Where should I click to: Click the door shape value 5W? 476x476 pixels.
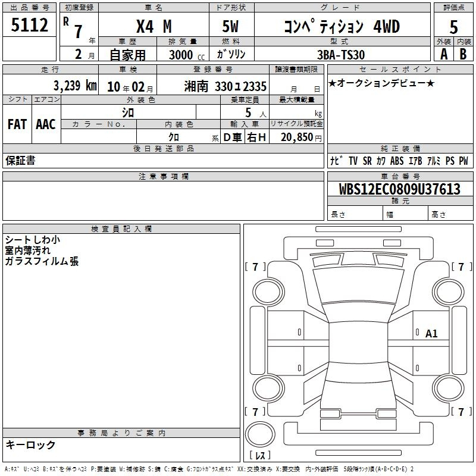(x=230, y=26)
